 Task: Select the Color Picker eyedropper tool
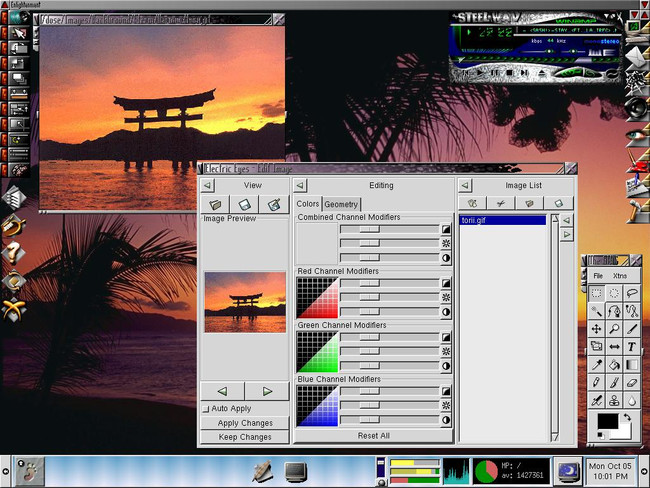tap(597, 364)
